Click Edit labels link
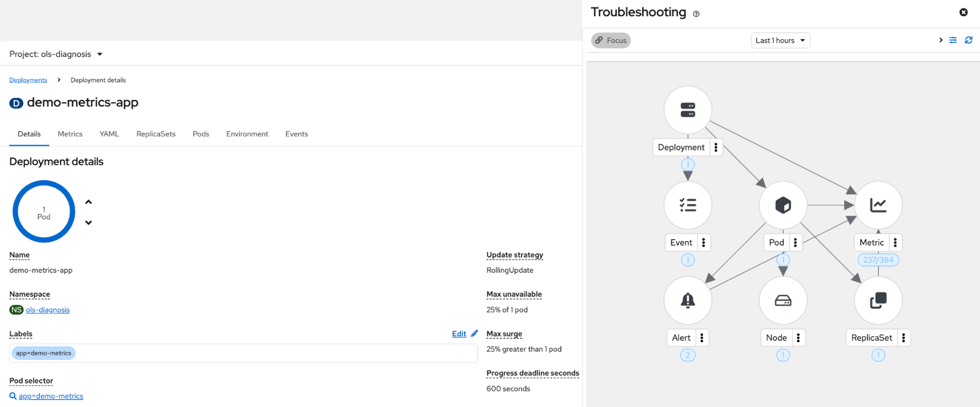The width and height of the screenshot is (980, 407). coord(459,334)
